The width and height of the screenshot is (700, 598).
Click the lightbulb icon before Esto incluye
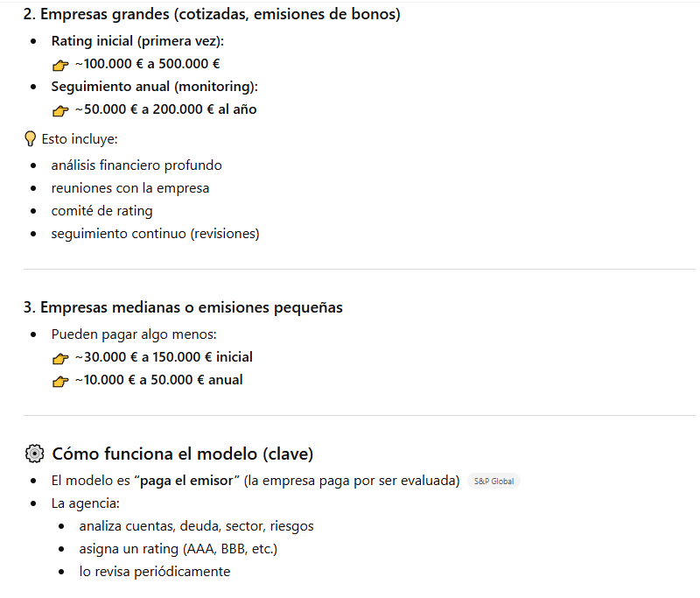point(31,139)
